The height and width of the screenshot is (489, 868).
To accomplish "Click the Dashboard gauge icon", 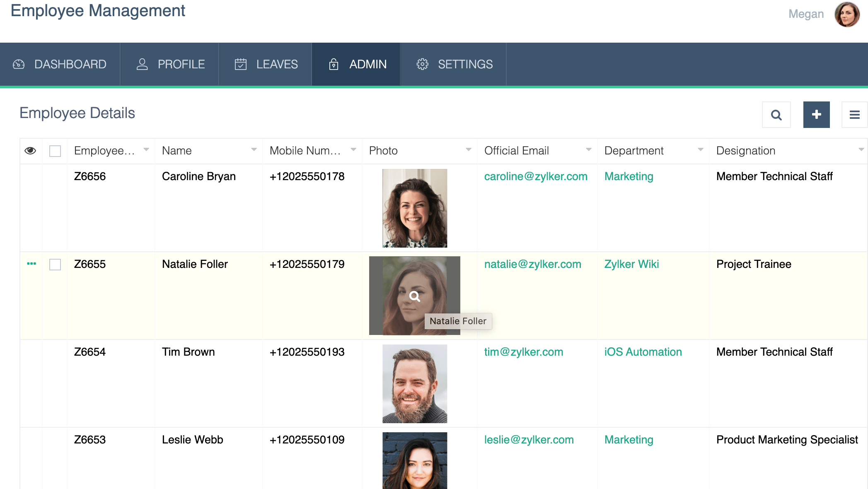I will click(x=19, y=64).
